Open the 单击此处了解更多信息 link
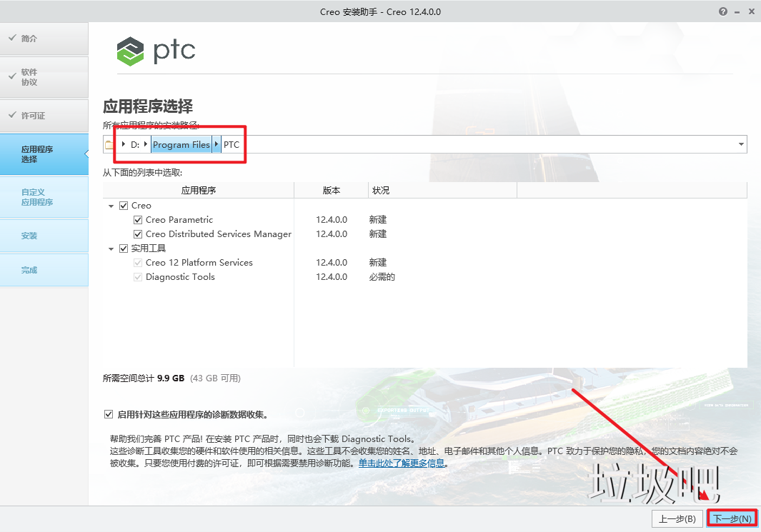Screen dimensions: 761x532 click(x=402, y=463)
